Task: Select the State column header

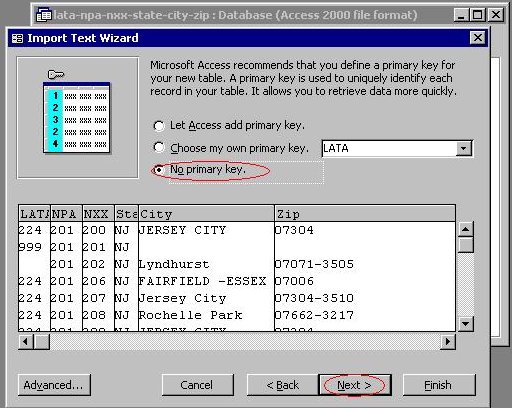Action: (126, 214)
